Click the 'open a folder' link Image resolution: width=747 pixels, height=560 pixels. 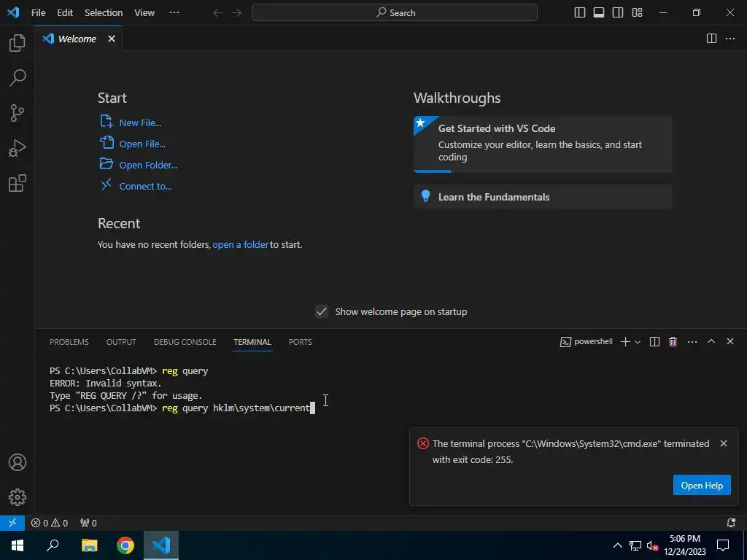coord(241,245)
